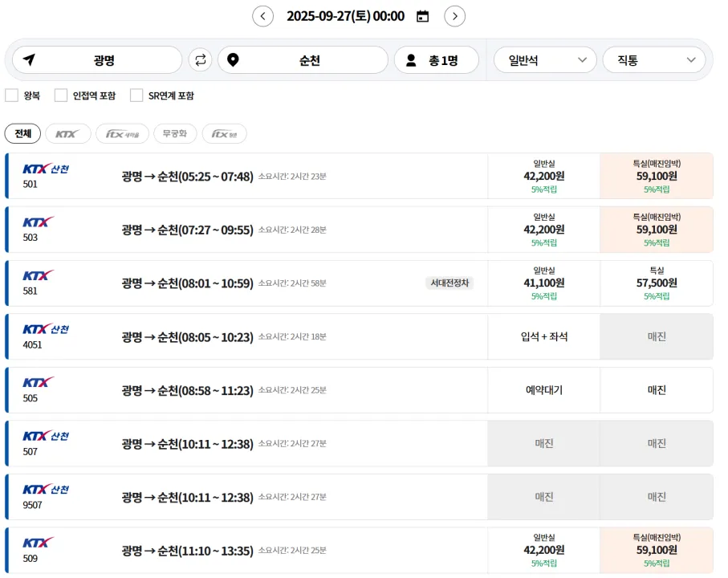Filter by ITX-청춘 train logo
Screen dimensions: 728x578
[224, 134]
